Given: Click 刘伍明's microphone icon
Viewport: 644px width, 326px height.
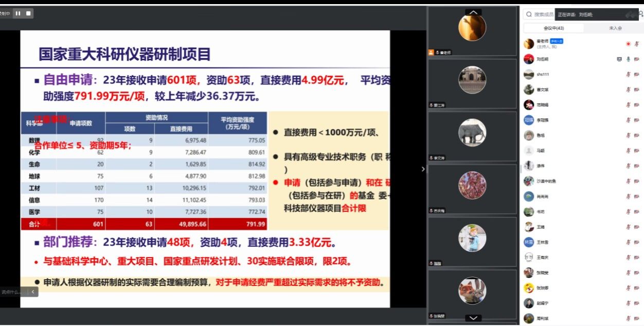Looking at the screenshot, I should pyautogui.click(x=628, y=59).
